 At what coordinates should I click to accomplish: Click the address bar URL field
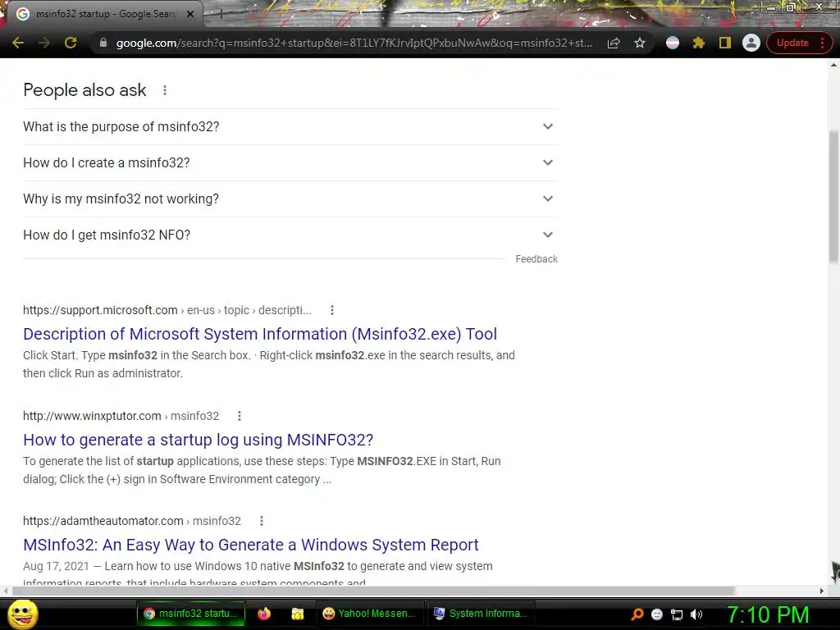tap(354, 43)
